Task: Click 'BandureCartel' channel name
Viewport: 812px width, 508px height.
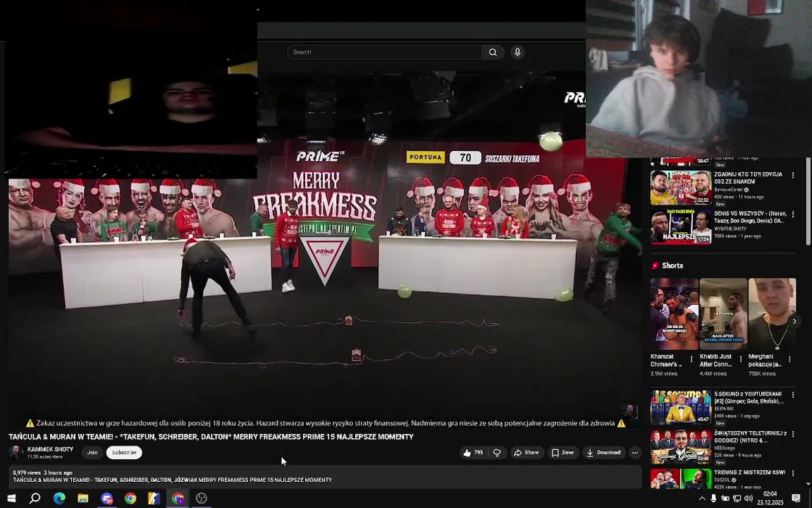Action: (728, 190)
